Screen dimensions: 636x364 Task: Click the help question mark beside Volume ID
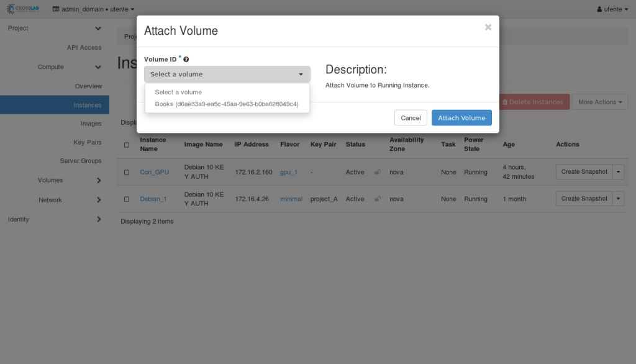(186, 60)
